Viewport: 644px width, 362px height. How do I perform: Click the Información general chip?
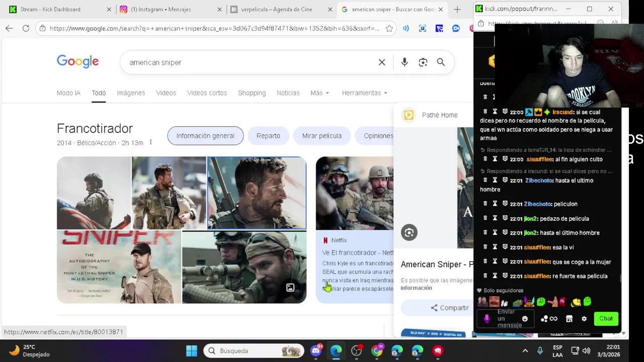click(x=205, y=136)
